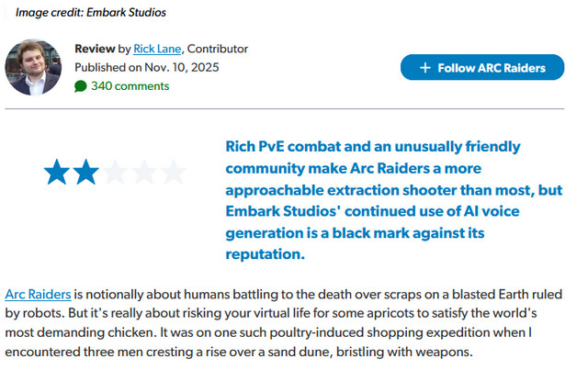Image resolution: width=588 pixels, height=370 pixels.
Task: Click the third empty rating star
Action: click(115, 172)
